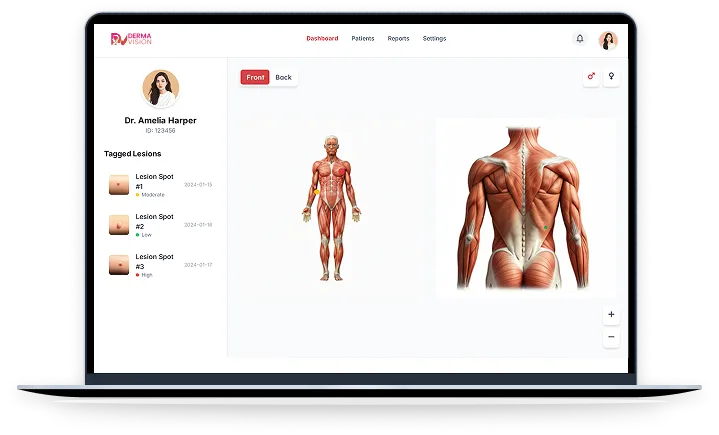Switch to Back body view
Image resolution: width=719 pixels, height=435 pixels.
[x=283, y=77]
